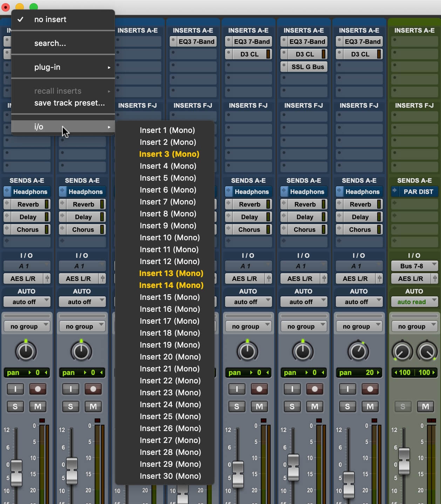This screenshot has height=504, width=441.
Task: Open auto off selector on the SSL G Bus track
Action: click(304, 302)
